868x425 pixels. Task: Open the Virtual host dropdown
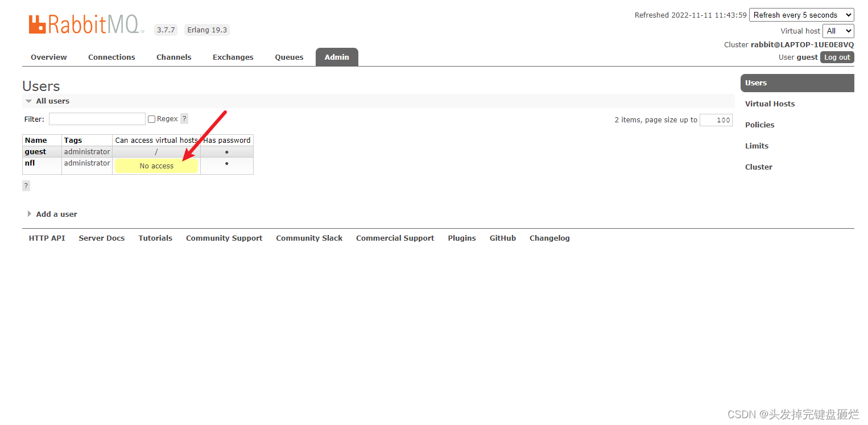838,31
